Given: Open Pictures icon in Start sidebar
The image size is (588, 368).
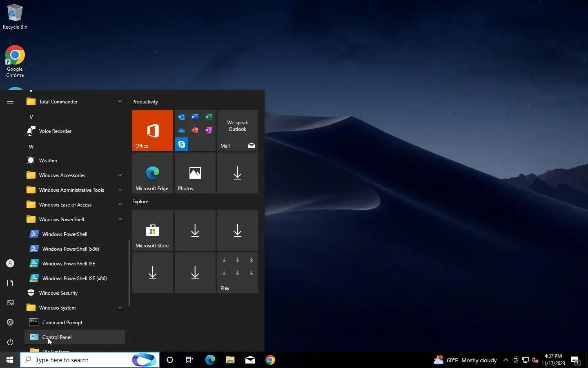Looking at the screenshot, I should (x=10, y=303).
